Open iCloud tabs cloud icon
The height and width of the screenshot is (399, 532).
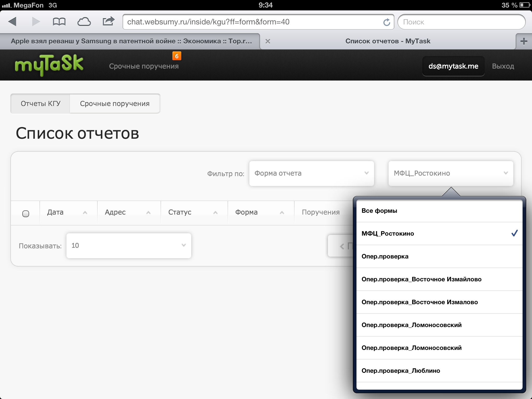click(84, 22)
